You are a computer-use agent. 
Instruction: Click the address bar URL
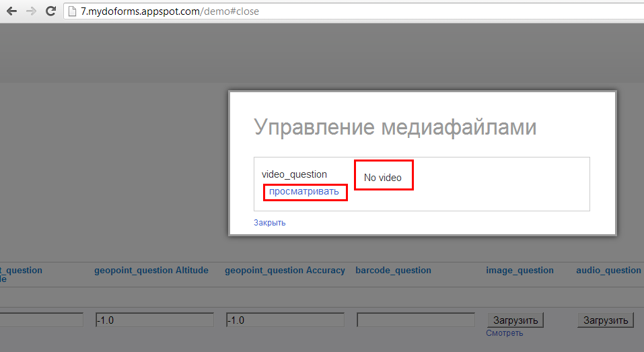pyautogui.click(x=170, y=11)
